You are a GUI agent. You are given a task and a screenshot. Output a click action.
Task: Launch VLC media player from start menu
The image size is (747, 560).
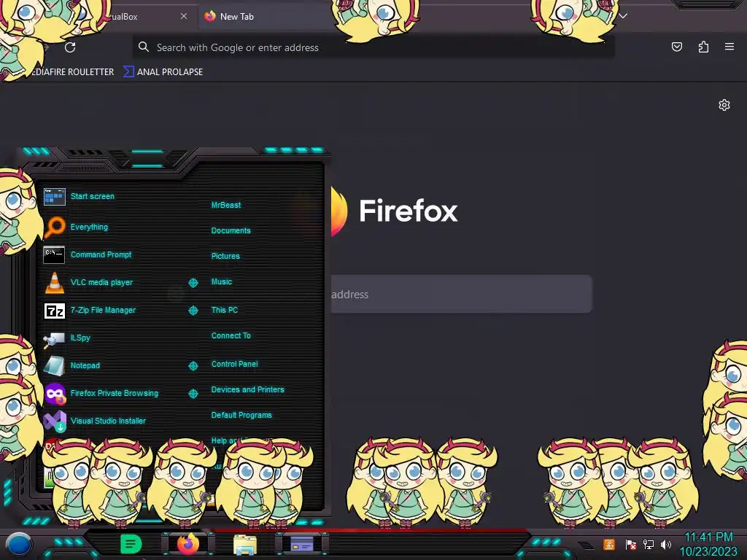pyautogui.click(x=101, y=282)
